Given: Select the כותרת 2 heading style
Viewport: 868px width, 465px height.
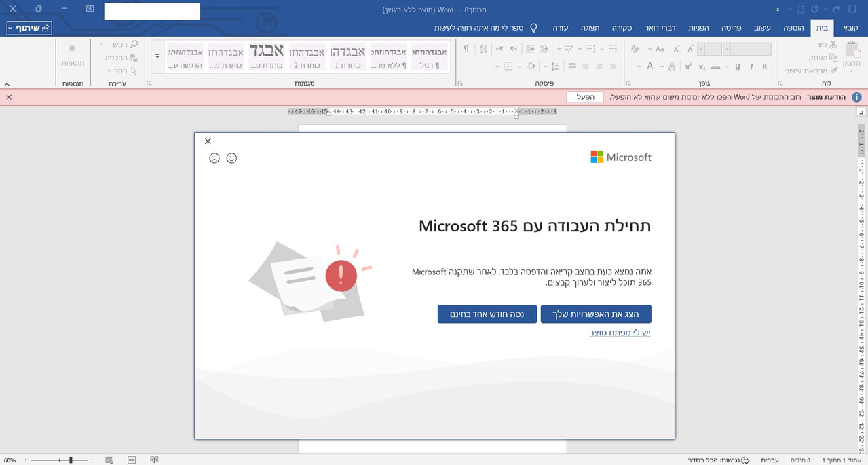Looking at the screenshot, I should click(x=307, y=56).
